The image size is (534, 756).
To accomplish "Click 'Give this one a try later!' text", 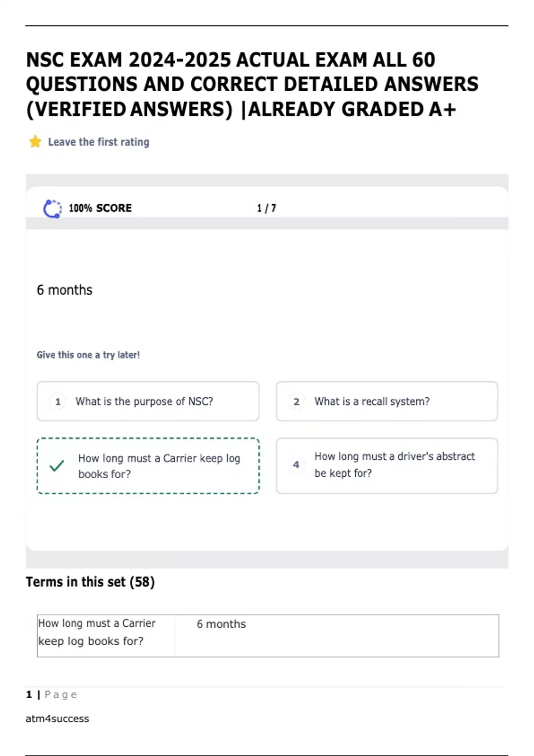I will tap(88, 355).
